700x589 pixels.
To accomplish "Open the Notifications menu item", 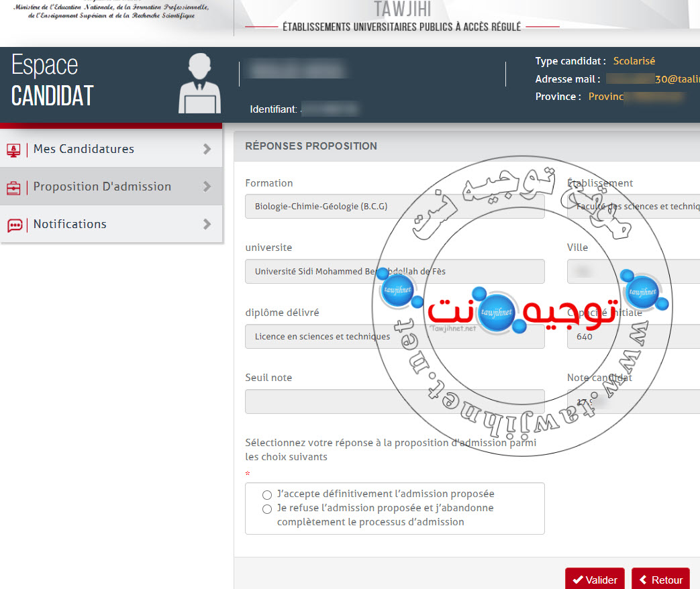I will (70, 225).
